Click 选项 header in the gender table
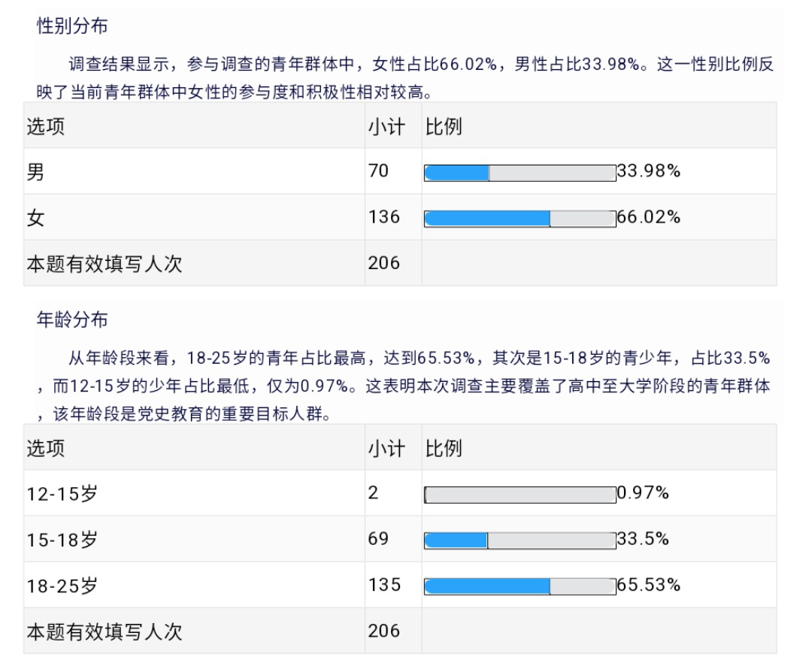This screenshot has width=812, height=666. coord(46,126)
